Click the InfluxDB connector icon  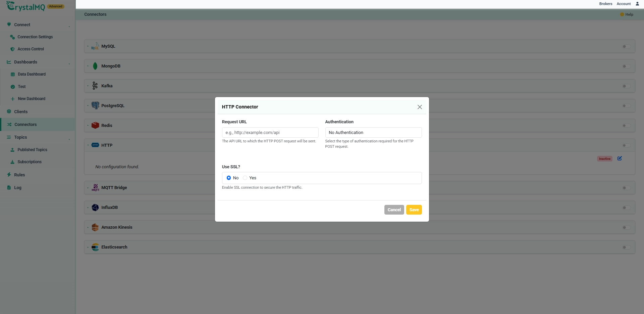(x=95, y=208)
